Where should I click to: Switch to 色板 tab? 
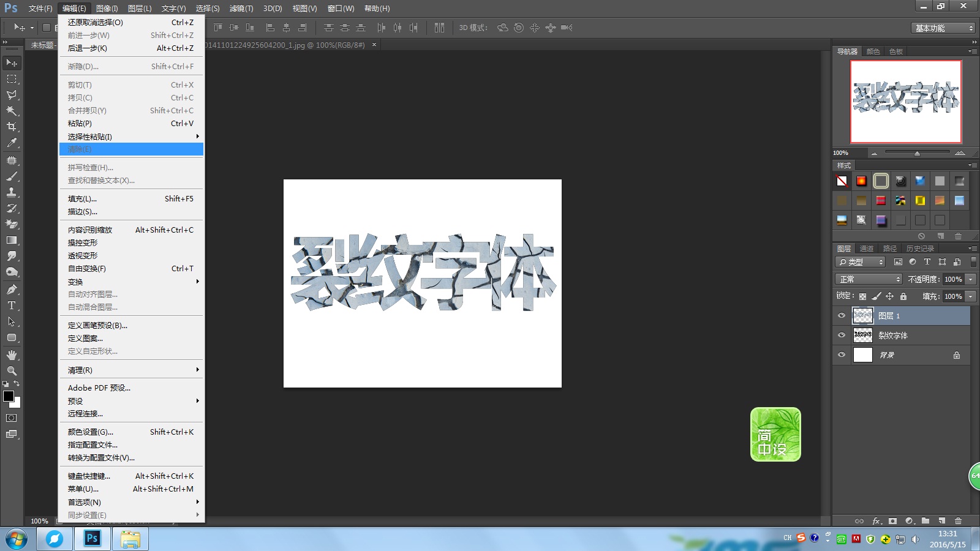click(896, 51)
